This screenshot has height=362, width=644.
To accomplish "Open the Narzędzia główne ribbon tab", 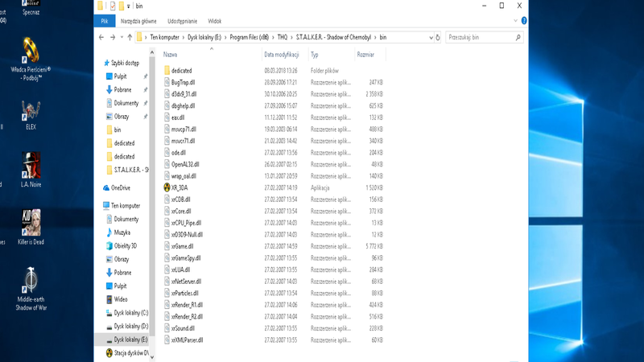I will 138,21.
